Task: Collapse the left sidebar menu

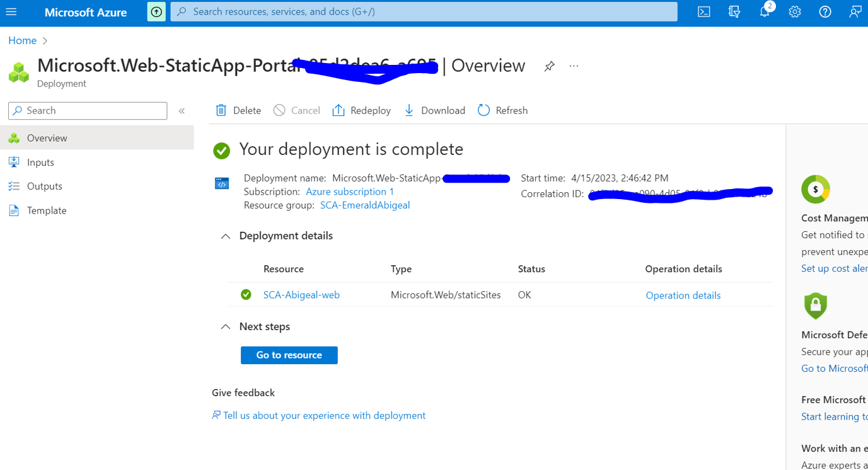Action: [182, 111]
